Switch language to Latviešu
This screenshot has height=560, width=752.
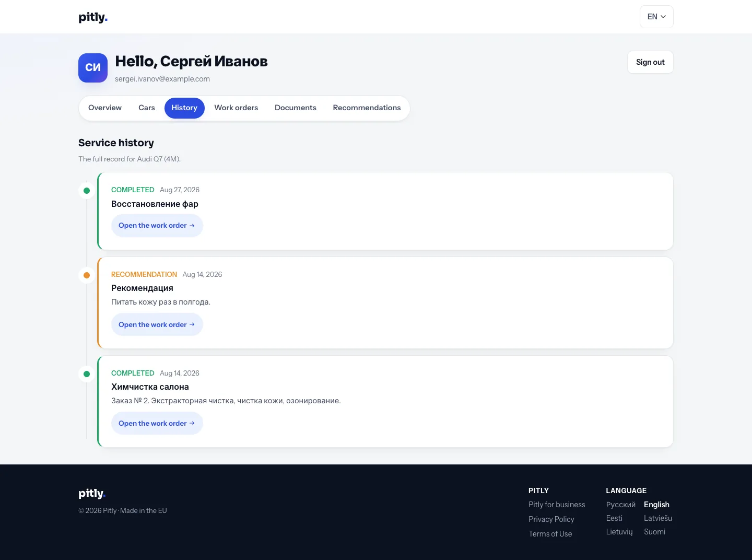click(658, 518)
